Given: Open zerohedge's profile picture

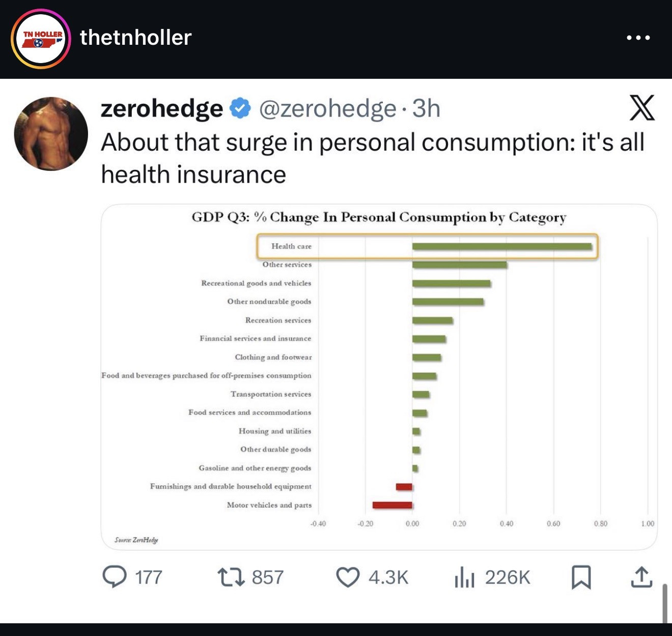Looking at the screenshot, I should 51,134.
